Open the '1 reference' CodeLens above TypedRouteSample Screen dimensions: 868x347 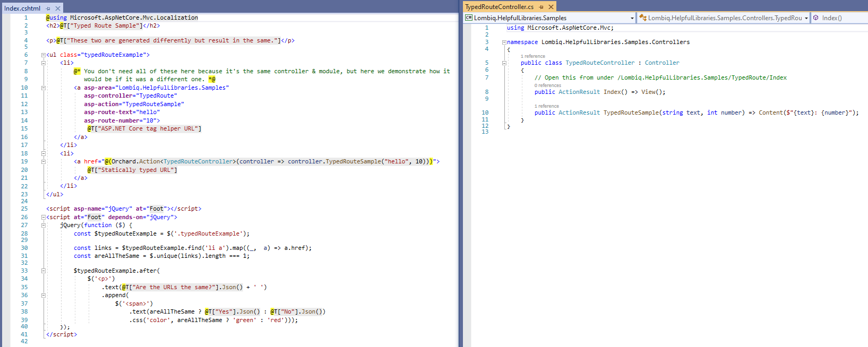[x=547, y=106]
